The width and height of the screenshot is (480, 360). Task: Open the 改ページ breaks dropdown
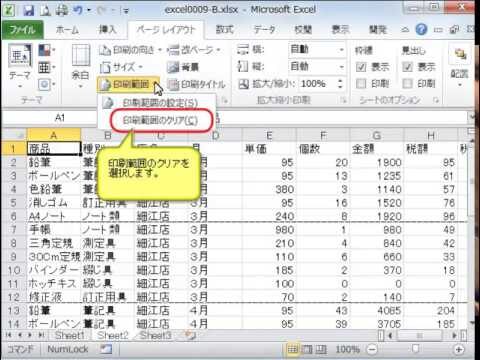coord(194,50)
